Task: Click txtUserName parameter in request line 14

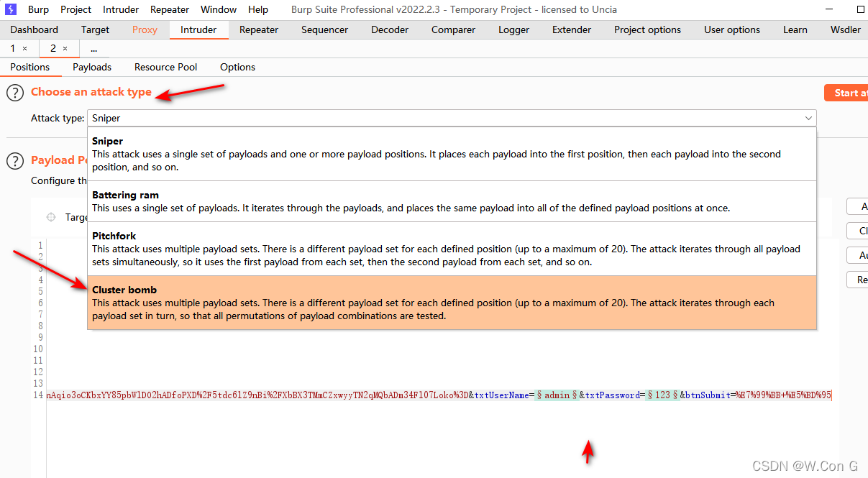Action: point(501,395)
